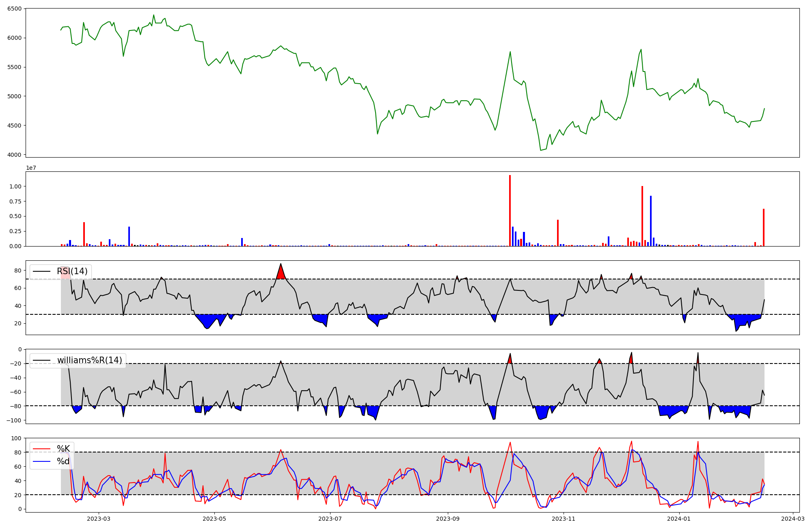Click the last red volume bar at chart end
The width and height of the screenshot is (812, 528).
pyautogui.click(x=764, y=227)
